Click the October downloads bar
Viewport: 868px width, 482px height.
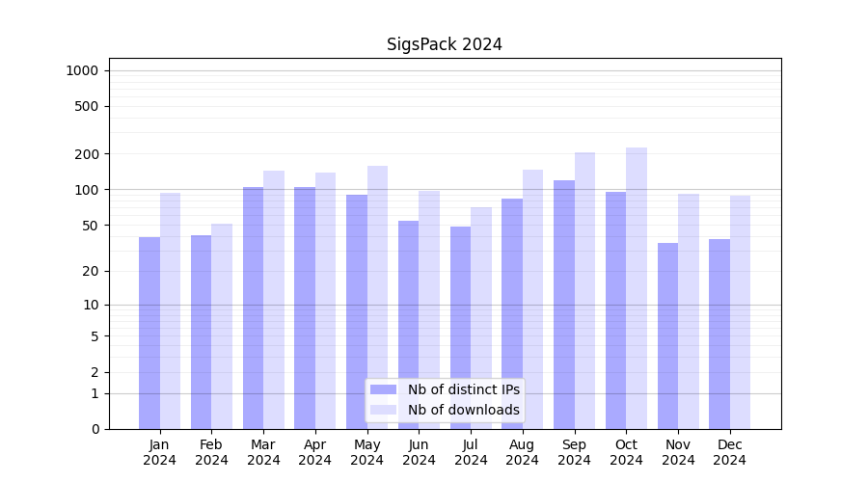point(637,289)
